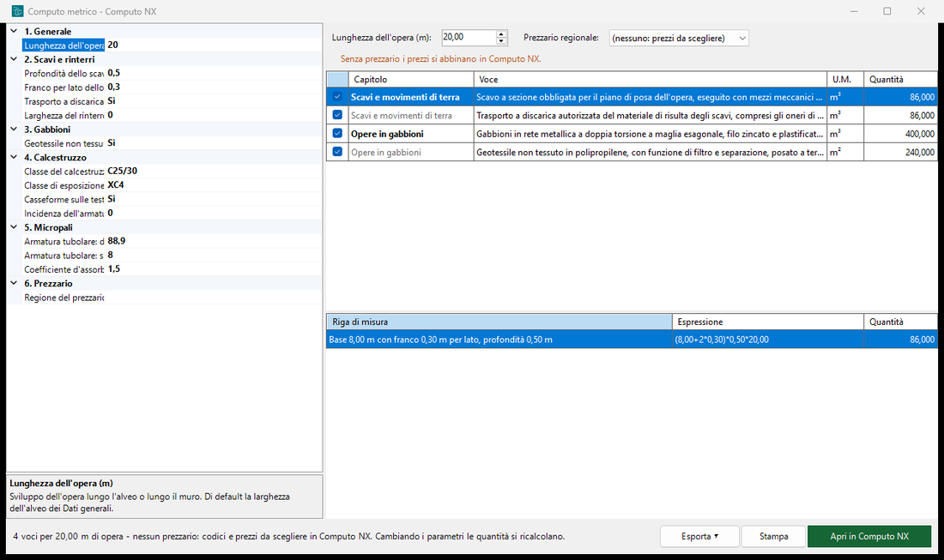Select the Geotessile non tessuto property
The image size is (944, 560).
tap(172, 143)
